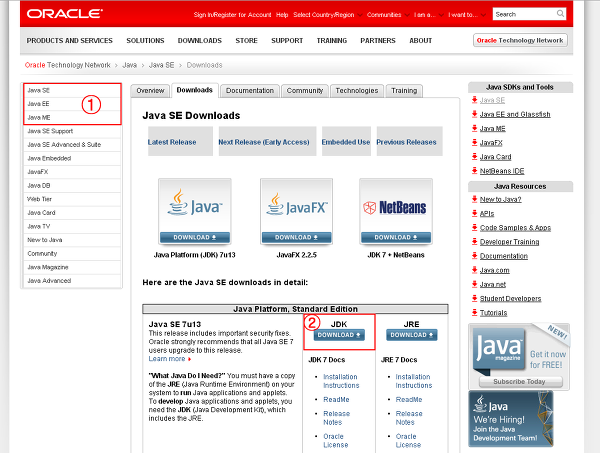Open the Support menu item
600x453 pixels.
coord(287,41)
